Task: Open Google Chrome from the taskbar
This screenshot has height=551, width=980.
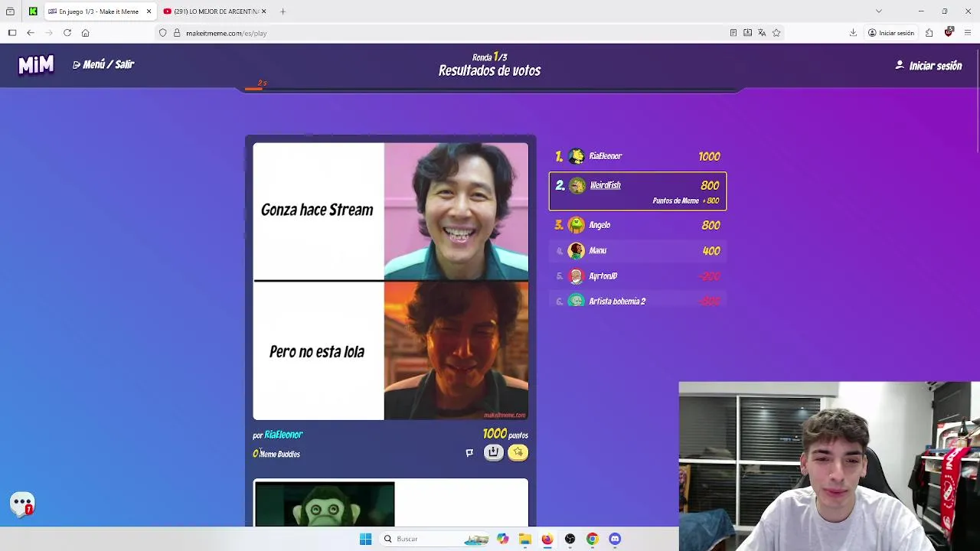Action: point(593,539)
